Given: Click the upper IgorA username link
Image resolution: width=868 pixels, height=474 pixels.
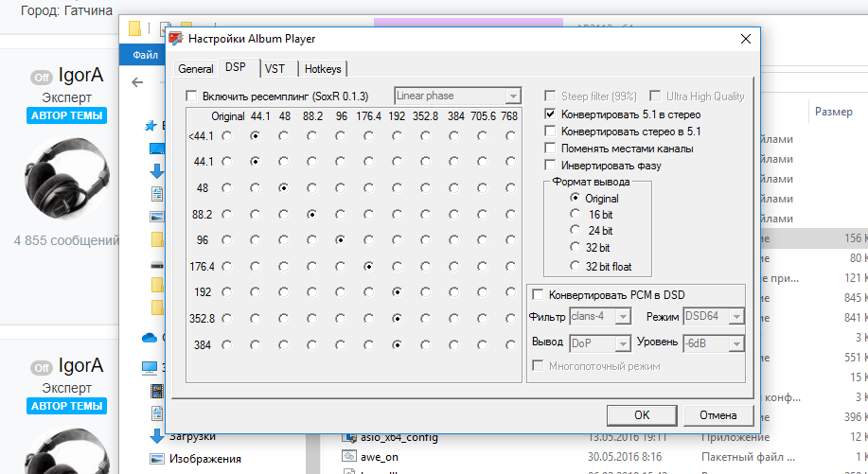Looking at the screenshot, I should 80,76.
